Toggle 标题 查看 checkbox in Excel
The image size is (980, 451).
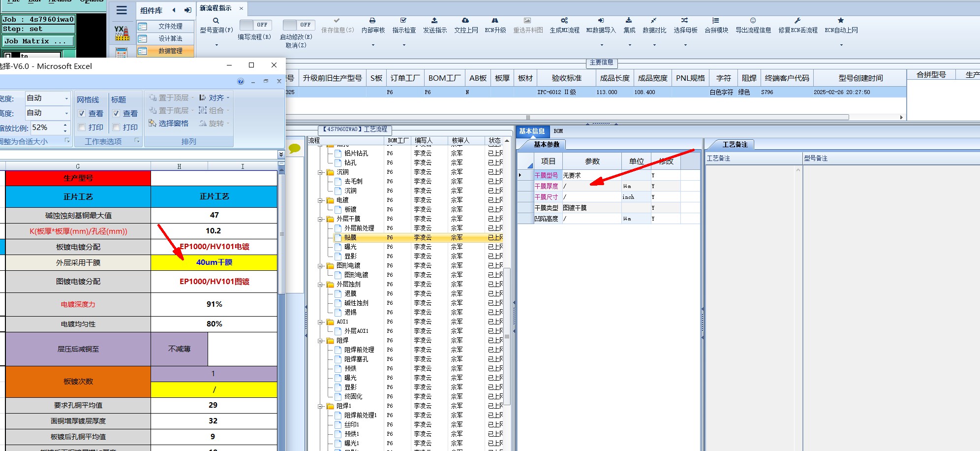pyautogui.click(x=116, y=113)
